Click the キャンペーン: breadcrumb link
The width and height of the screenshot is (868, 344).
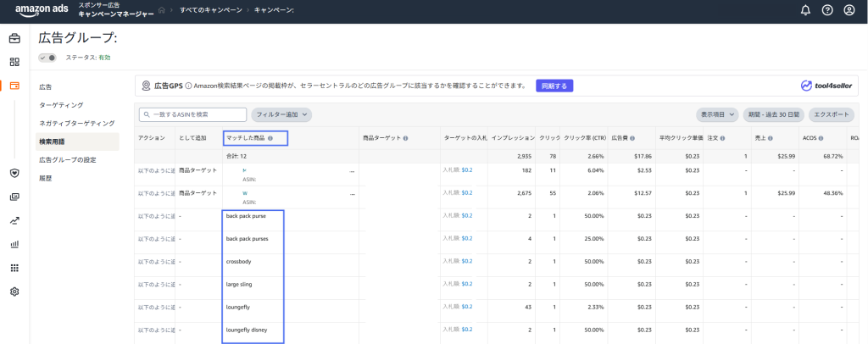[x=274, y=10]
